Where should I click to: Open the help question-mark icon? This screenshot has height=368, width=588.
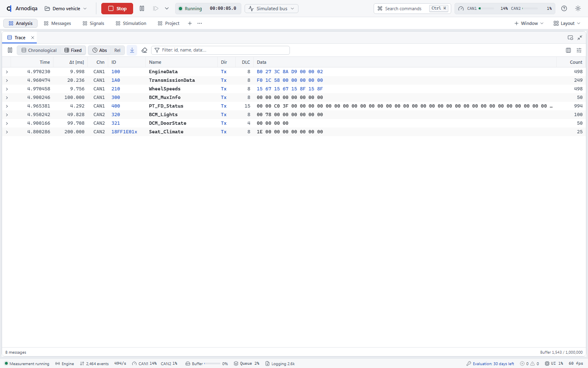(564, 9)
